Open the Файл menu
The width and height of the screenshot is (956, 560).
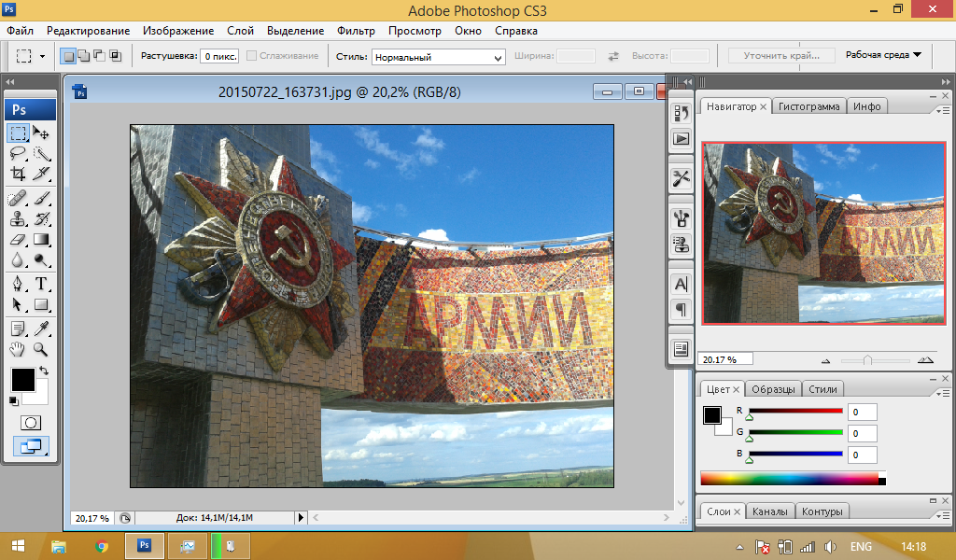[x=21, y=31]
